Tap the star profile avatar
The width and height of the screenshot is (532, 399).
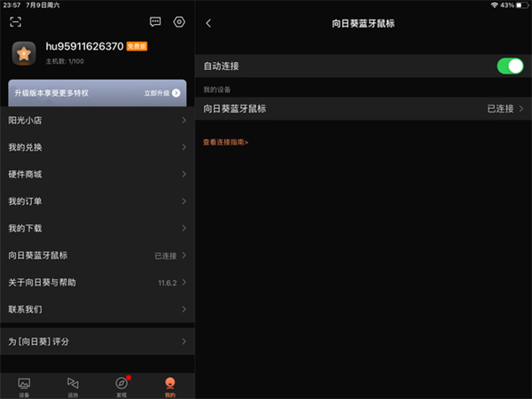coord(23,54)
